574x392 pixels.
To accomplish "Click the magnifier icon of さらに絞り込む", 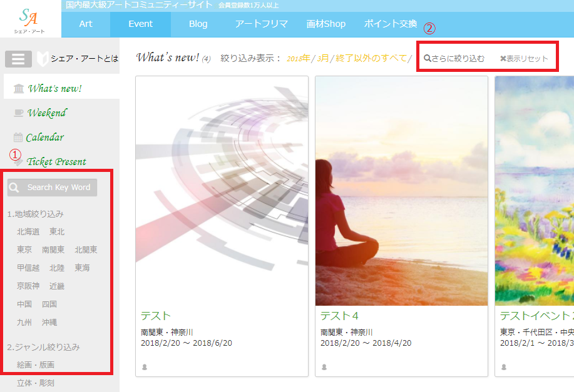I will coord(427,58).
